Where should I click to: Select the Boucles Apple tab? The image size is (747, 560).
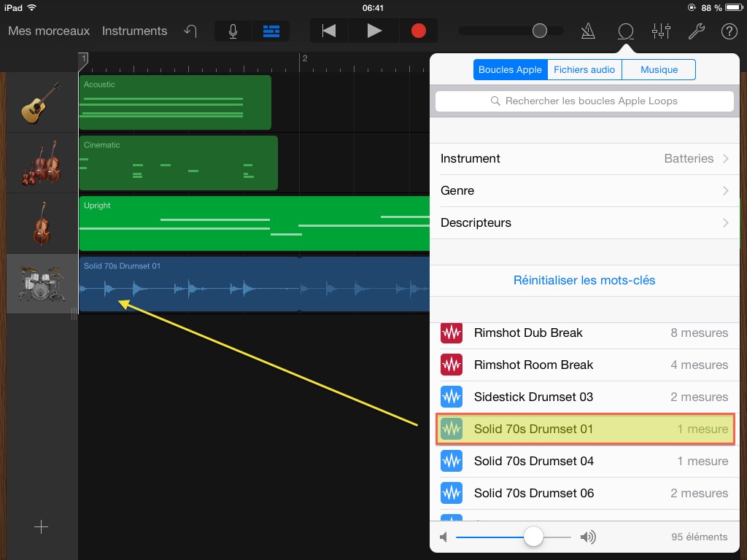(x=510, y=69)
